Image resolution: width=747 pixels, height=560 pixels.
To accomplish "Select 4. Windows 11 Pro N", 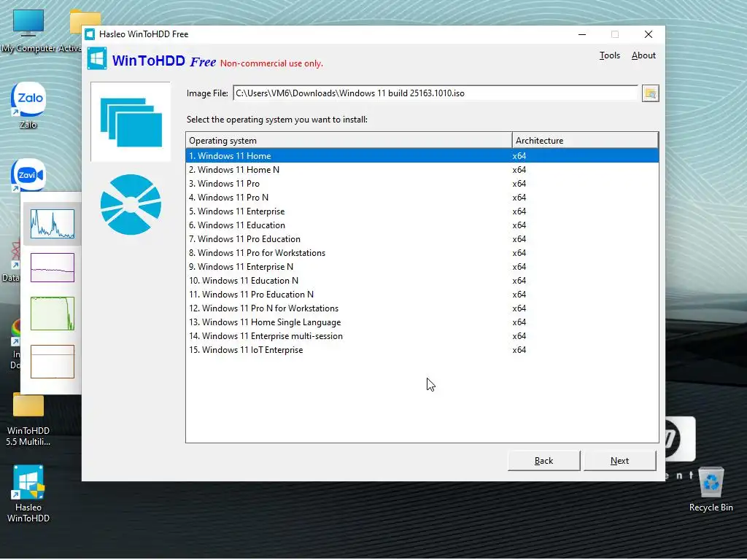I will click(x=422, y=197).
